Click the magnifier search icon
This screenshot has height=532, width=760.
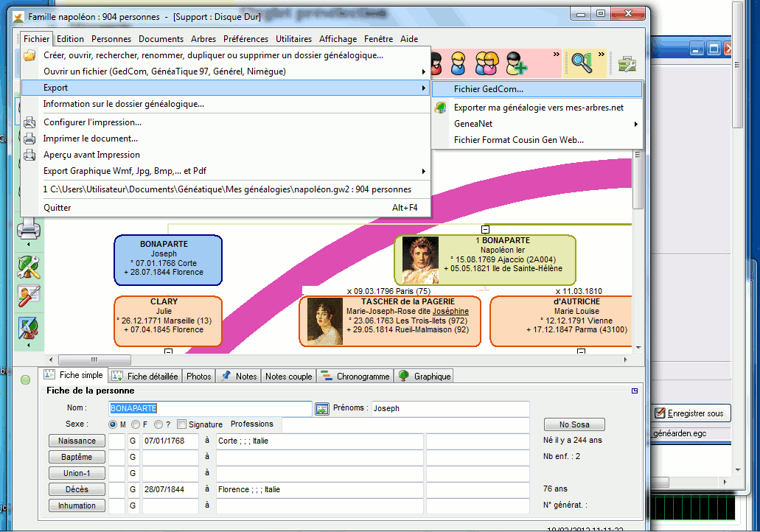(582, 62)
